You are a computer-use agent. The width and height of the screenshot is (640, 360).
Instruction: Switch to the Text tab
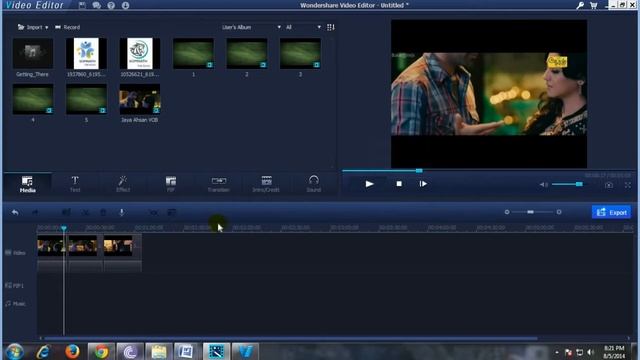pos(75,184)
